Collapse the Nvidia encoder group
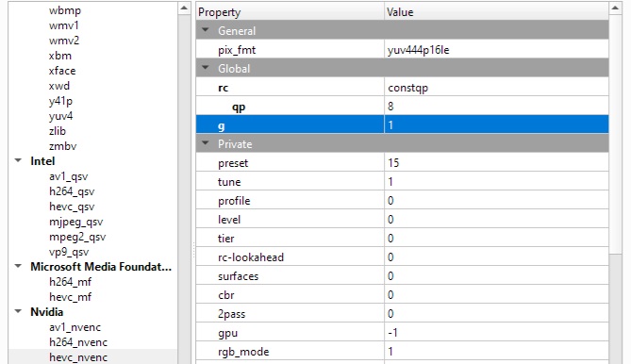Viewport: 631px width, 364px height. (x=18, y=312)
